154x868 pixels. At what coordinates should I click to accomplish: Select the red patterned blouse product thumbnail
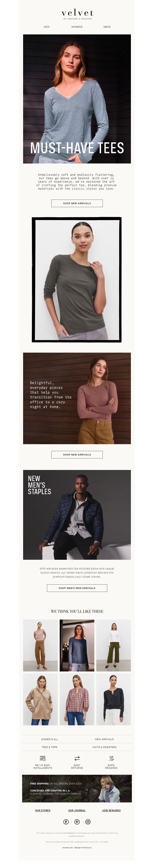77,699
